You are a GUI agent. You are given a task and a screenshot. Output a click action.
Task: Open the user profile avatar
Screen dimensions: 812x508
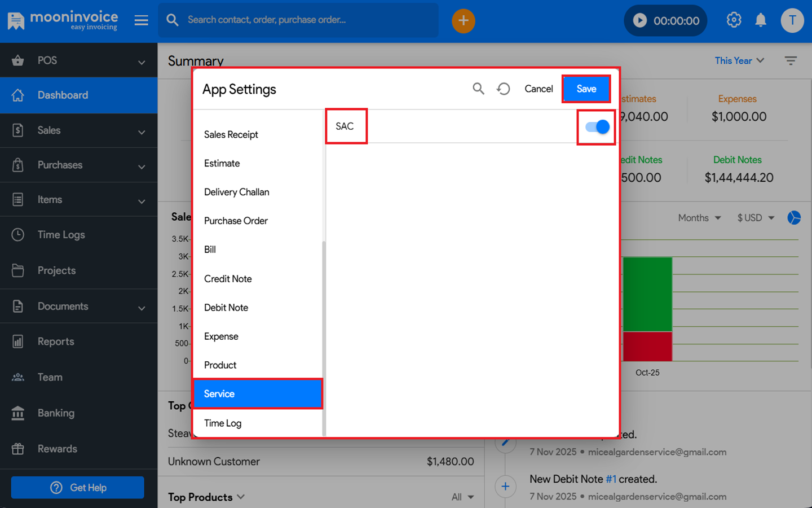[792, 21]
